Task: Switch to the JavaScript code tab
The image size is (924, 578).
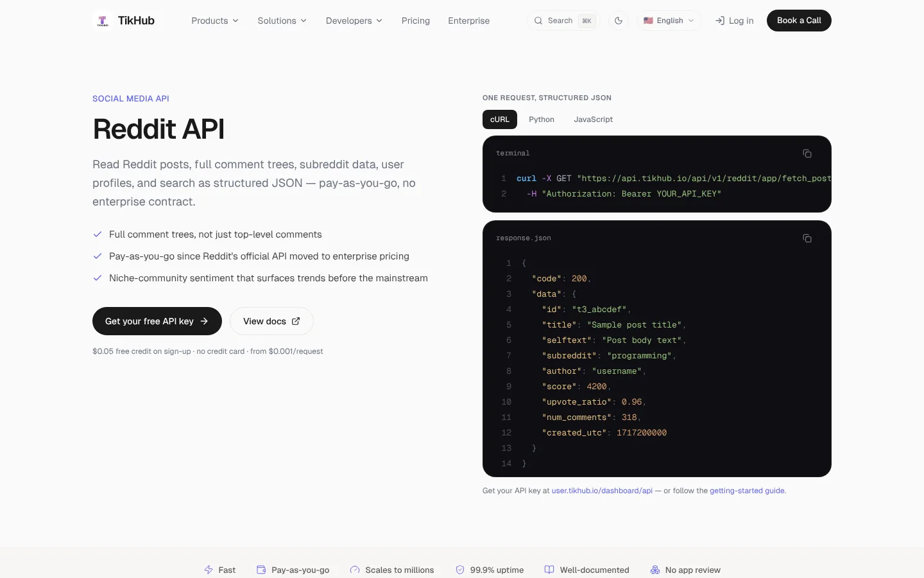Action: pyautogui.click(x=594, y=119)
